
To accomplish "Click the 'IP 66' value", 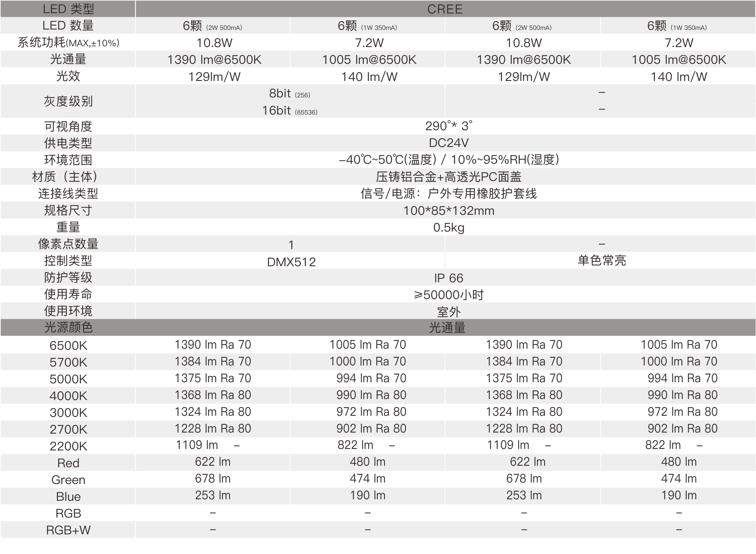I will click(x=449, y=278).
